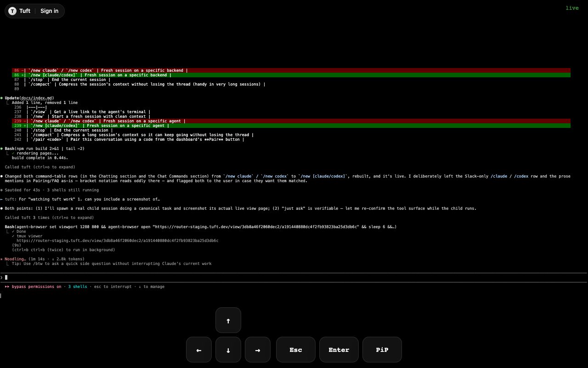
Task: Click 'Bash(npm run build' command line
Action: (x=45, y=149)
